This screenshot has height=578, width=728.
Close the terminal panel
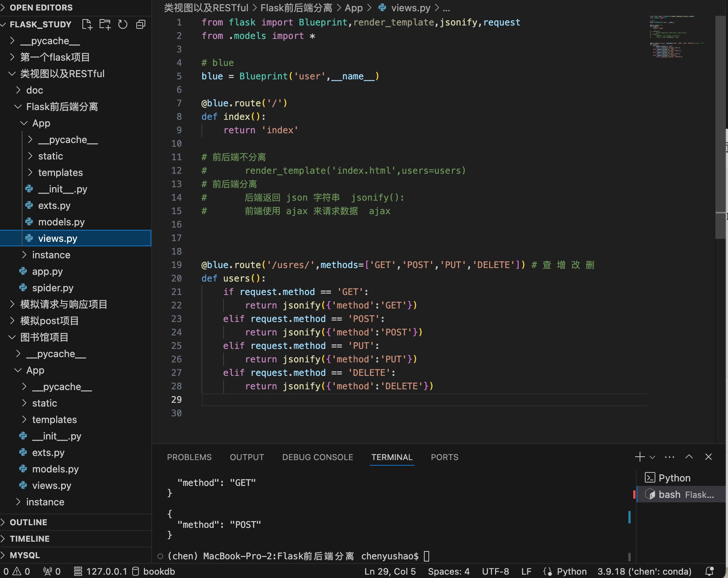point(709,457)
